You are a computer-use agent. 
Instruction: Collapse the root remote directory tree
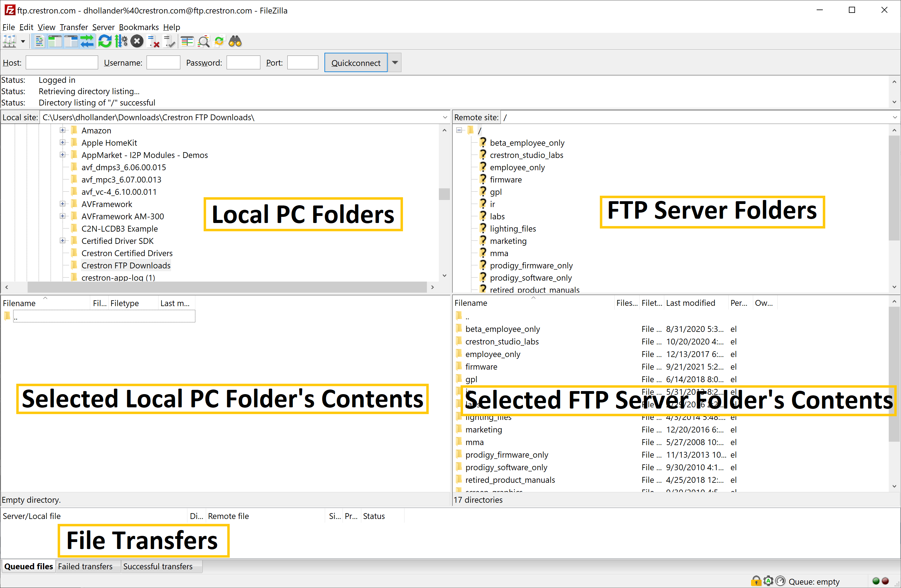click(459, 130)
